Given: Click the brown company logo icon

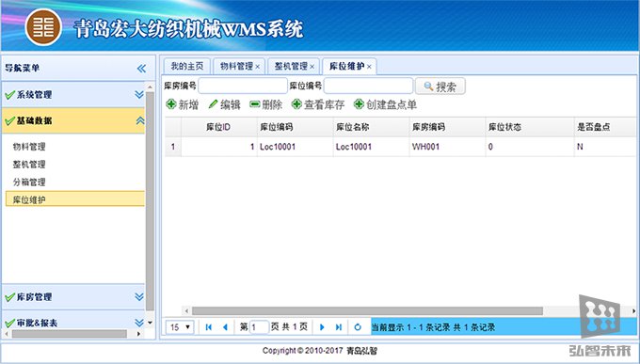Looking at the screenshot, I should point(43,27).
